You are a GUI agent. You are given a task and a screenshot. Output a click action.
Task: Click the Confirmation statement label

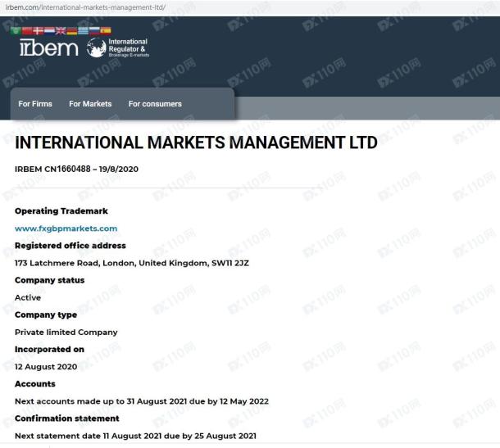click(x=67, y=419)
